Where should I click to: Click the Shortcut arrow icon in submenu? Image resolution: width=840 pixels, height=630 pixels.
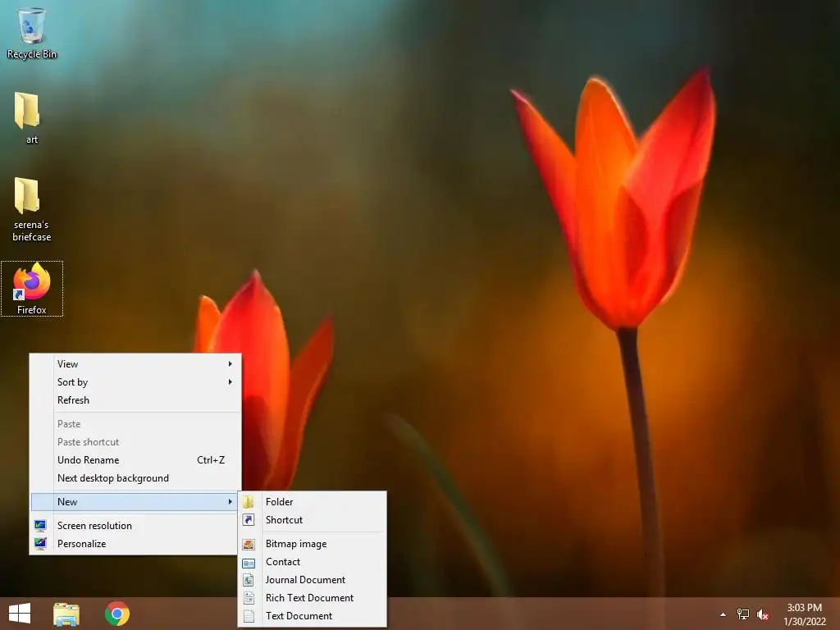249,520
